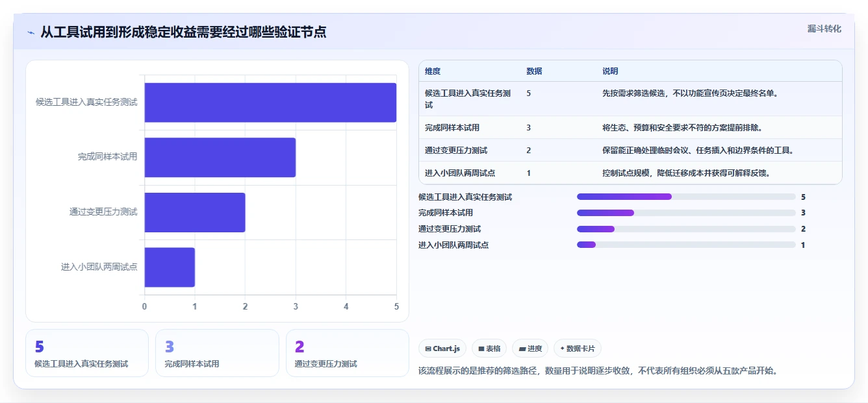Click the progress bar for 完成同样本试用
Screen dimensions: 868x403
pyautogui.click(x=686, y=213)
